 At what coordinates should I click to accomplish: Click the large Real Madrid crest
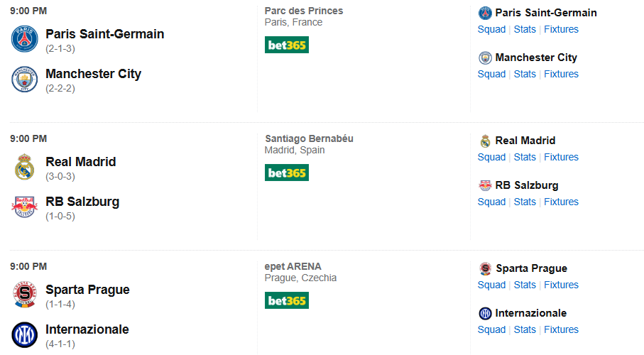[24, 167]
